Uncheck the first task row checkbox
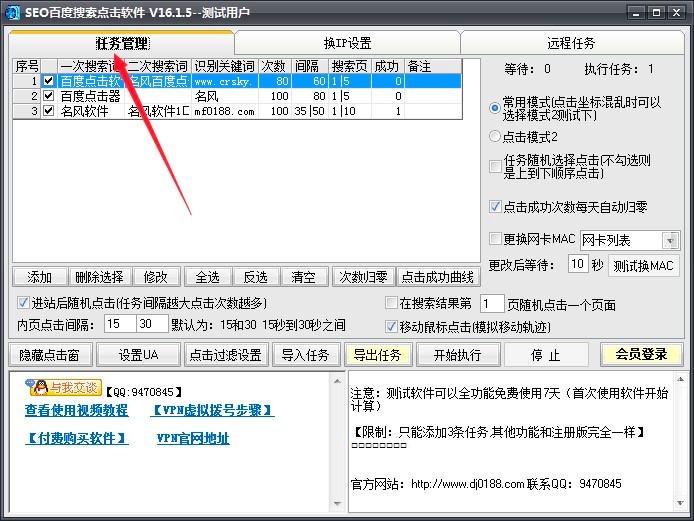This screenshot has height=521, width=694. pos(48,81)
